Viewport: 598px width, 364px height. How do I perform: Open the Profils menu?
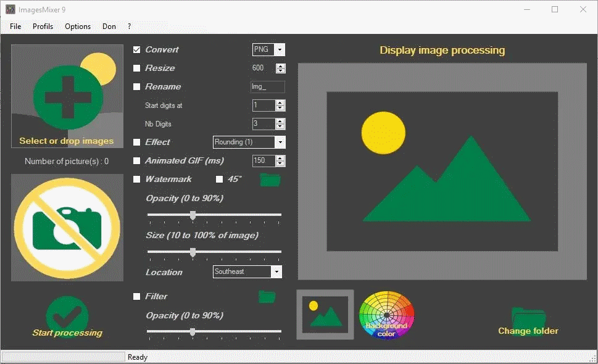43,27
